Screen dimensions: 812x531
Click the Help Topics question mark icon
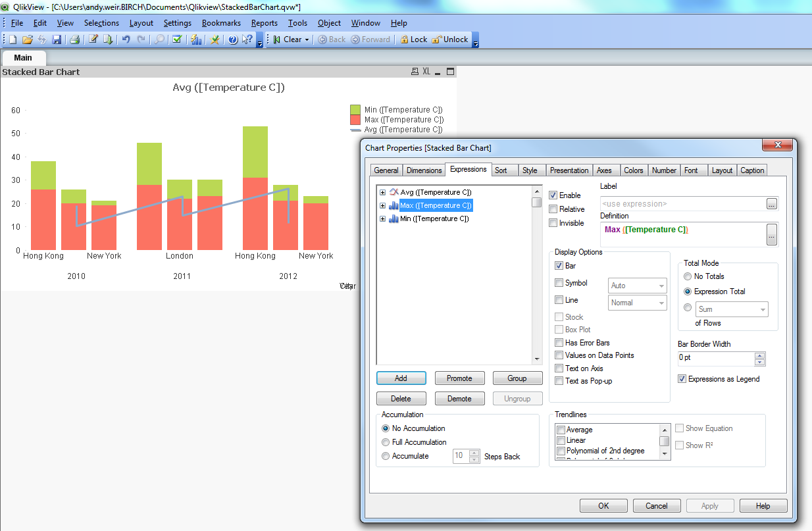coord(233,39)
